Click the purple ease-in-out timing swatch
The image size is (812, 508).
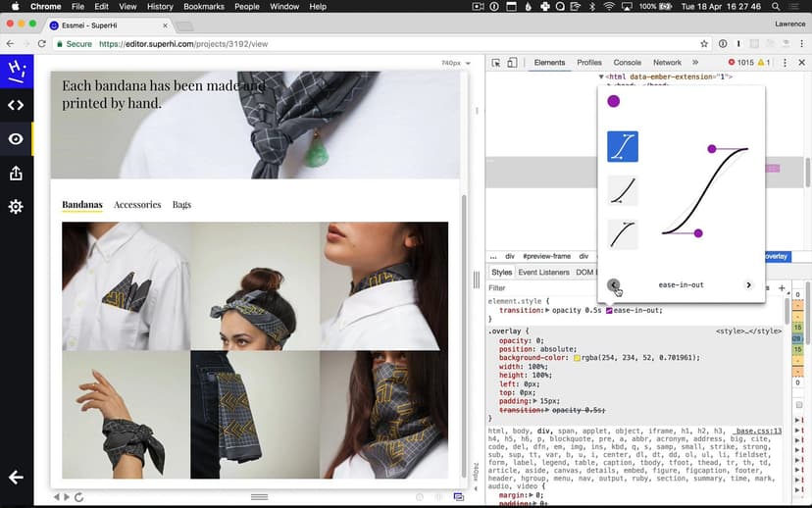pos(609,311)
